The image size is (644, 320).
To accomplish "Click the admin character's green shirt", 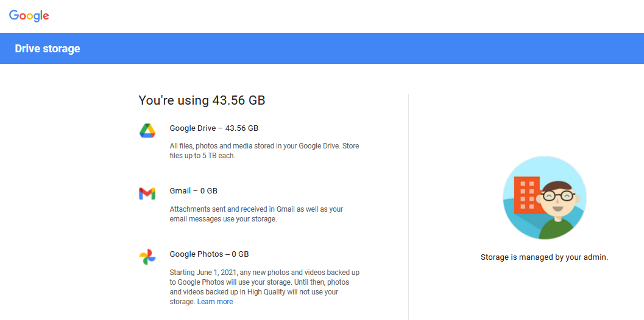I will coord(557,228).
